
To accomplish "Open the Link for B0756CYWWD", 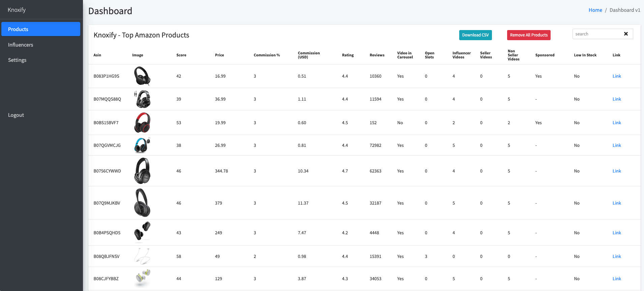I will click(617, 171).
